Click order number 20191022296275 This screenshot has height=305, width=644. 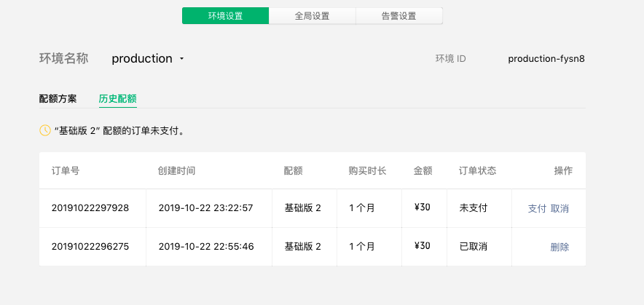(90, 247)
